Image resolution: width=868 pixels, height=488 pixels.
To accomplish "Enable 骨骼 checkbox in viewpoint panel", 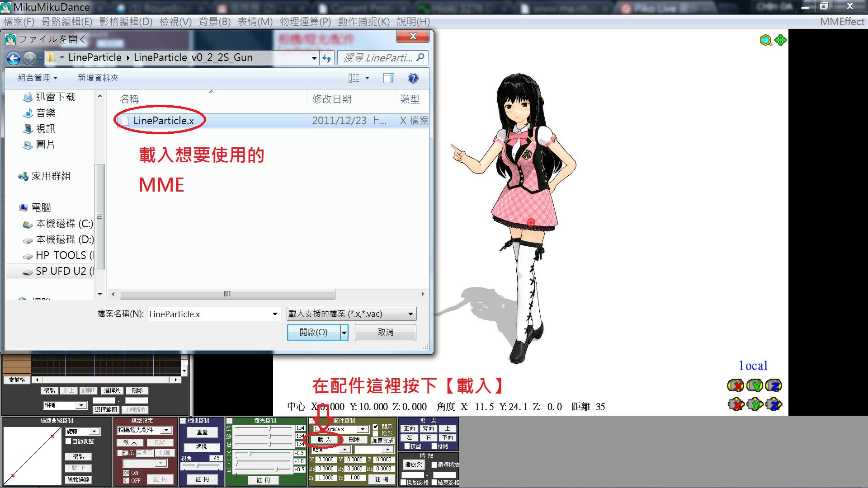I will (434, 446).
